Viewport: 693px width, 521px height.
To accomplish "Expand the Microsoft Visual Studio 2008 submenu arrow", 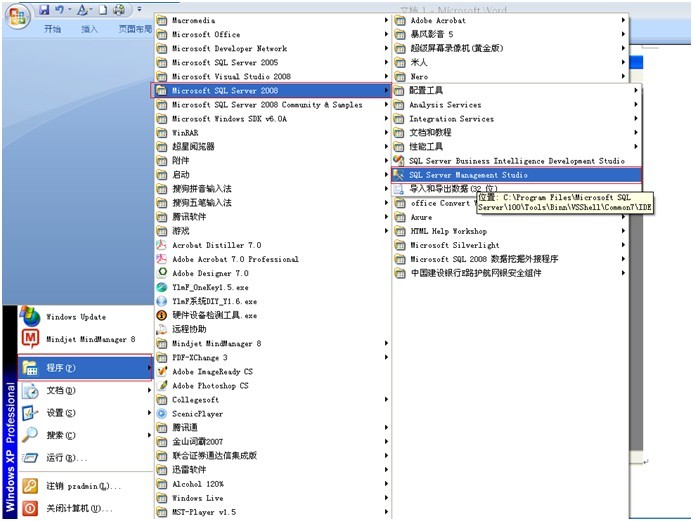I will (x=386, y=76).
